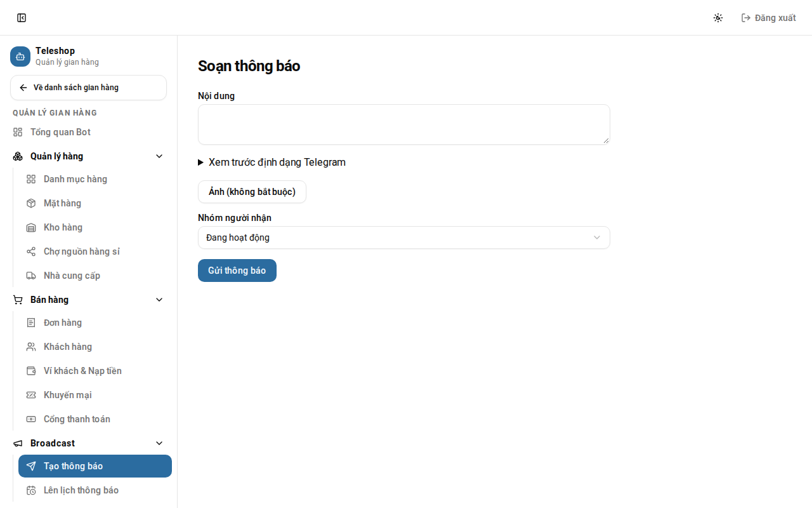
Task: Click the Kho hàng warehouse icon
Action: coord(31,227)
